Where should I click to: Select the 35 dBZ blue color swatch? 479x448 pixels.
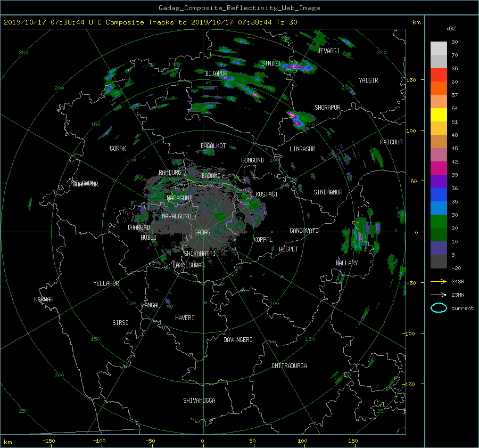(x=439, y=194)
